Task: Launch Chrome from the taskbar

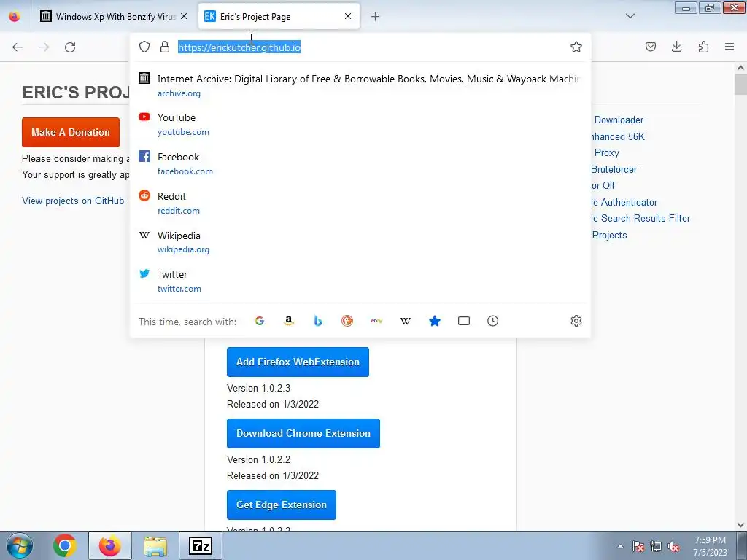Action: coord(65,545)
